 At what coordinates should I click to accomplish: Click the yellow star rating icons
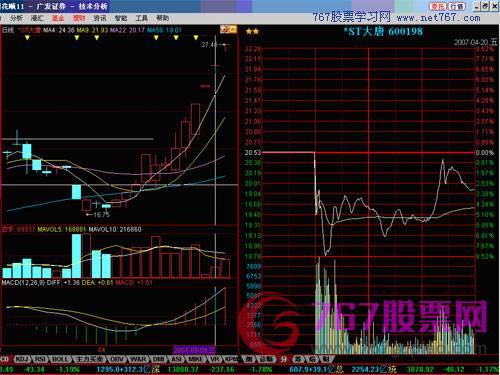252,32
